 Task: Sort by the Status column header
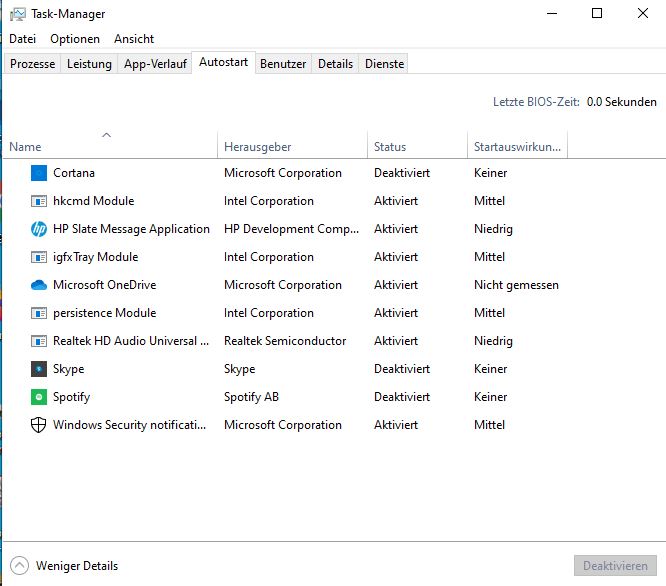[417, 146]
